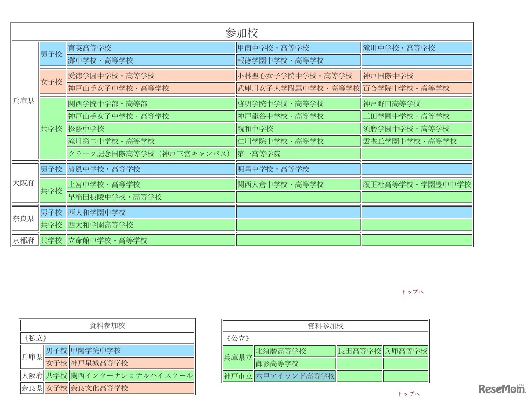
Task: Select 百合学院中学校・高等学校
Action: (x=417, y=88)
